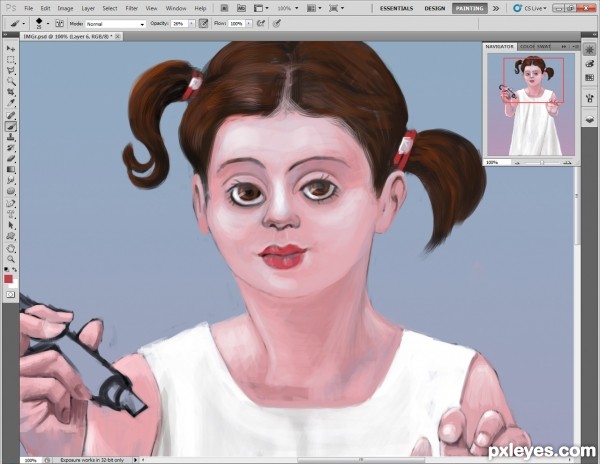Select the Gradient tool

click(11, 169)
